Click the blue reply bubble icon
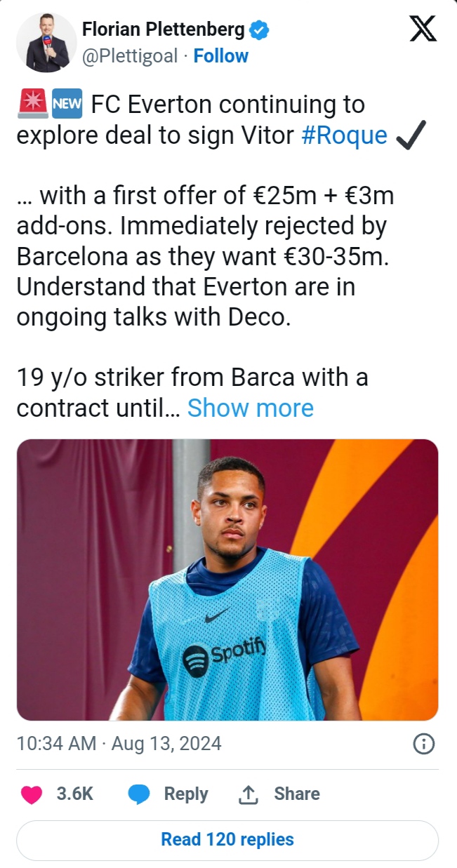The height and width of the screenshot is (868, 457). point(140,794)
